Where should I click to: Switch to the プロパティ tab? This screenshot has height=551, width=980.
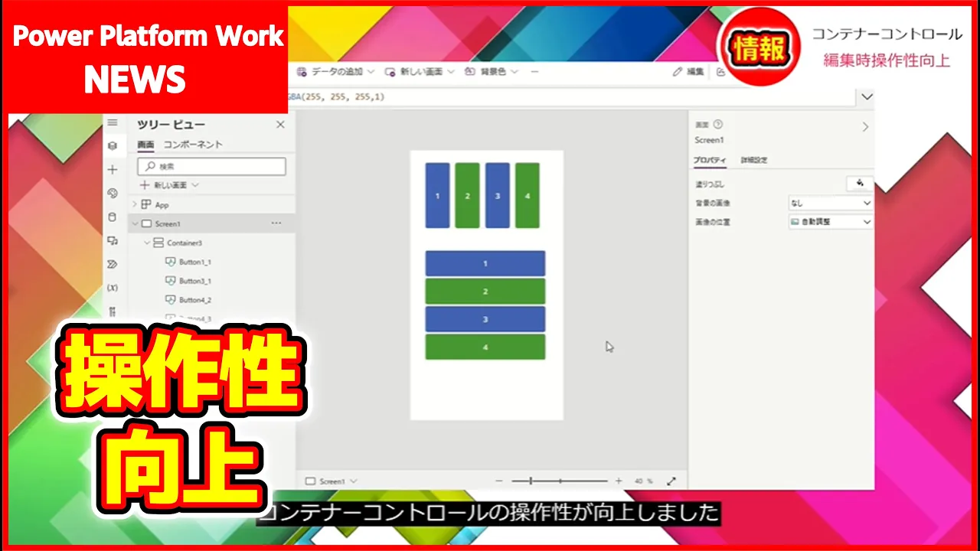tap(710, 160)
